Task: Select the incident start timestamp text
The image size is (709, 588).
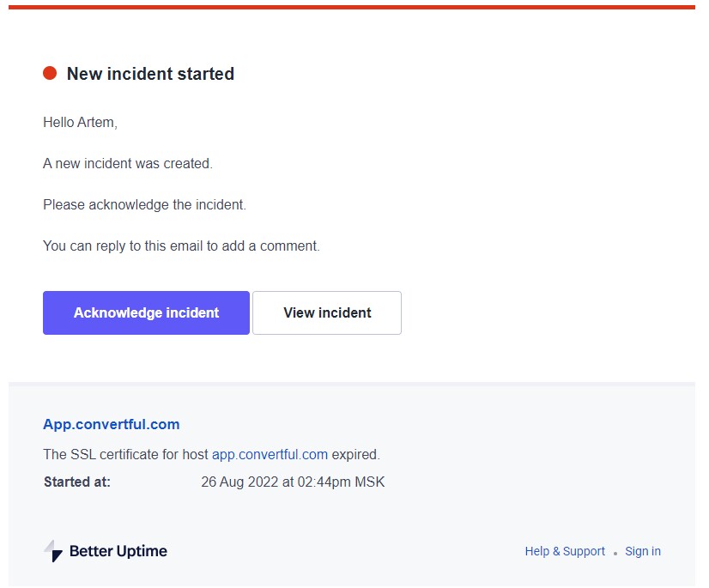Action: pyautogui.click(x=293, y=482)
